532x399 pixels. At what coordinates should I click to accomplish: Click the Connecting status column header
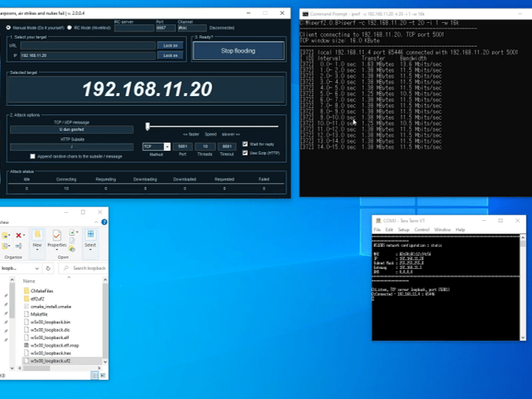pyautogui.click(x=66, y=179)
